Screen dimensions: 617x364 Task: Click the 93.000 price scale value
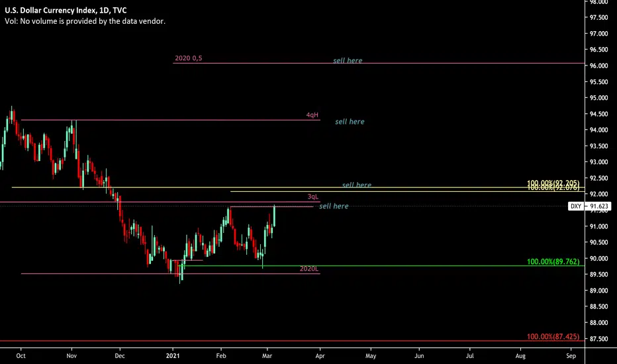pos(598,162)
